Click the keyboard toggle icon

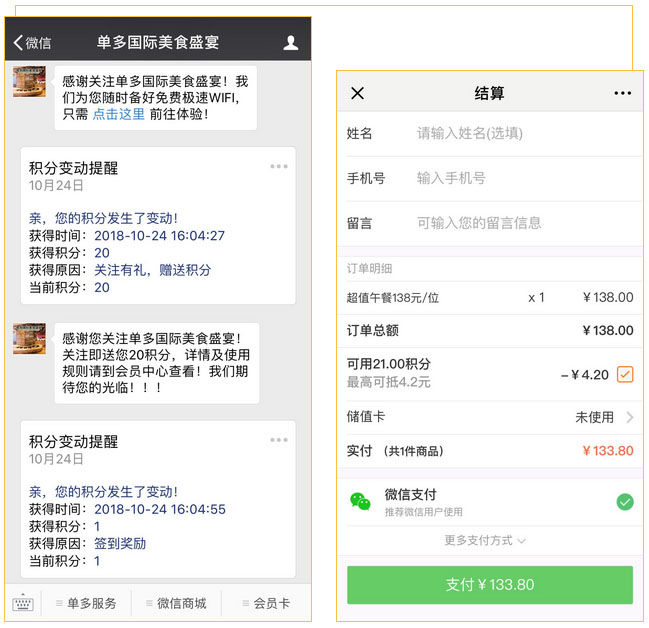coord(22,603)
